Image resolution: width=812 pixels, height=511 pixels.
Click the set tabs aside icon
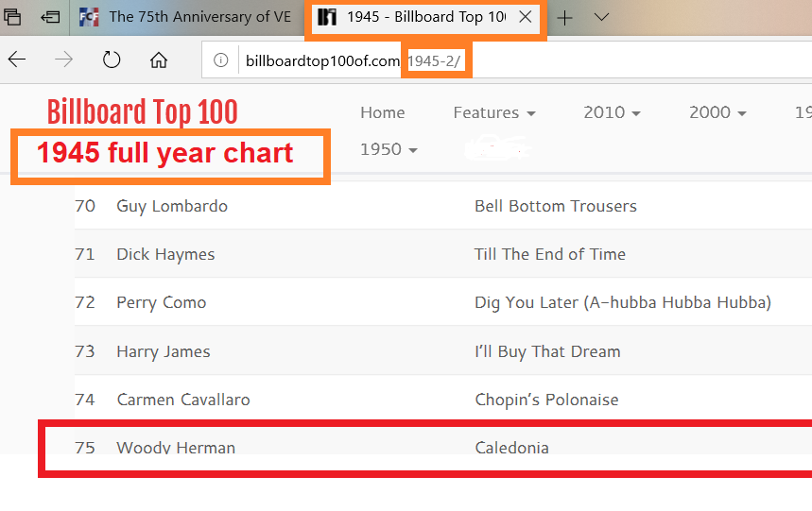click(50, 18)
